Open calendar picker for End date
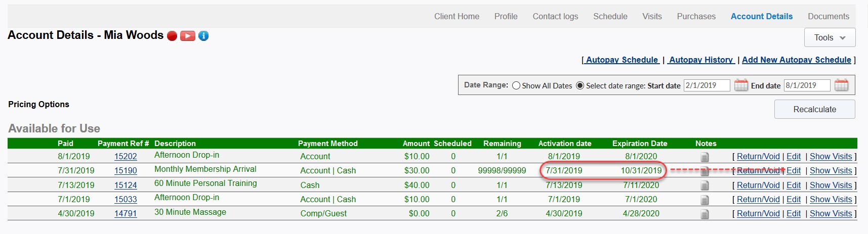This screenshot has width=868, height=234. 841,85
